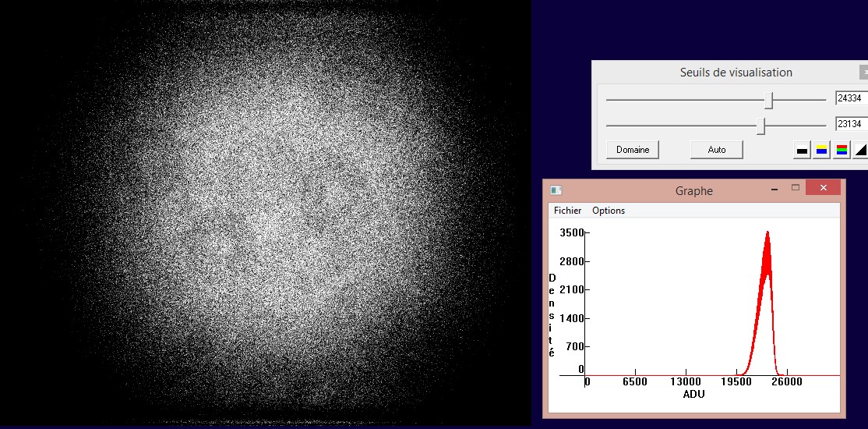Close the Seuils de visualisation panel
868x429 pixels.
[x=864, y=72]
